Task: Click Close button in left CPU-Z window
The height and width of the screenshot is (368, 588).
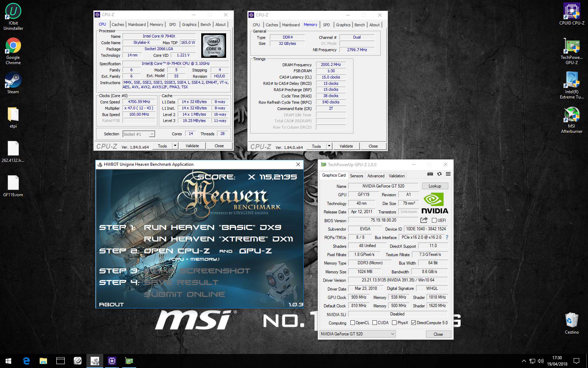Action: [219, 146]
